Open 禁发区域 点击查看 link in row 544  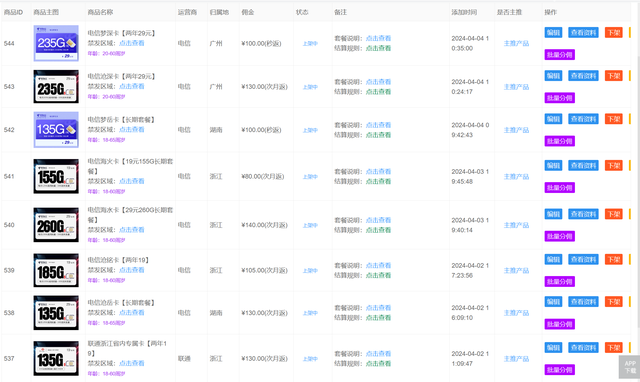coord(131,43)
